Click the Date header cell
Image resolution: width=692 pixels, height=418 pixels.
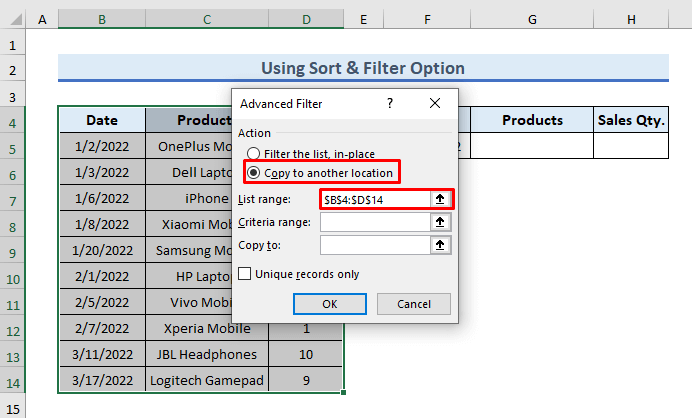(102, 120)
